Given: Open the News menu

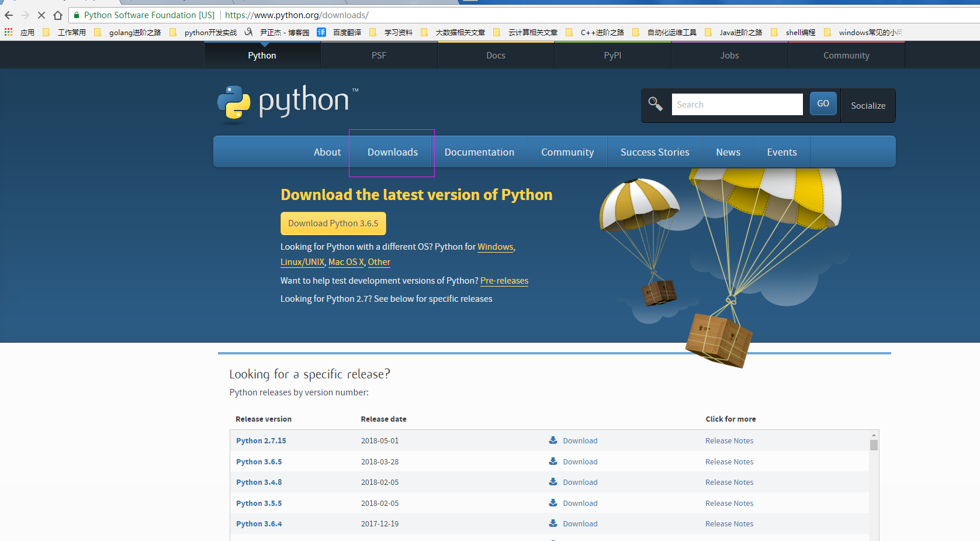Looking at the screenshot, I should (728, 152).
